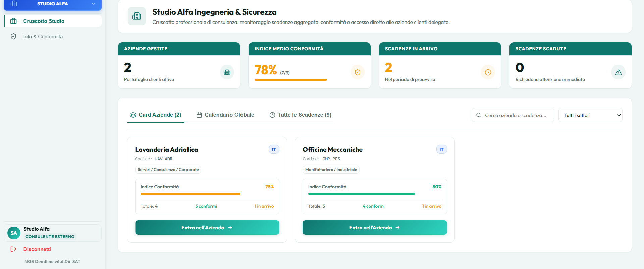This screenshot has width=644, height=269.
Task: Click the Studio Alfa user profile name
Action: click(x=37, y=229)
